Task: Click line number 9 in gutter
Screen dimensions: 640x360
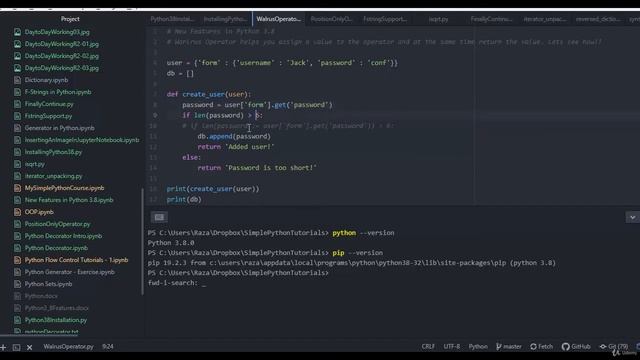Action: tap(155, 115)
